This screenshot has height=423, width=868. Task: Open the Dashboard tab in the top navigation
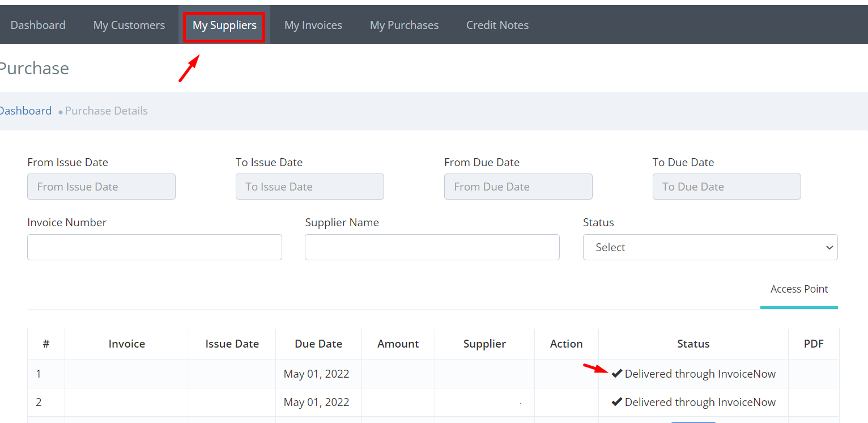click(x=38, y=25)
